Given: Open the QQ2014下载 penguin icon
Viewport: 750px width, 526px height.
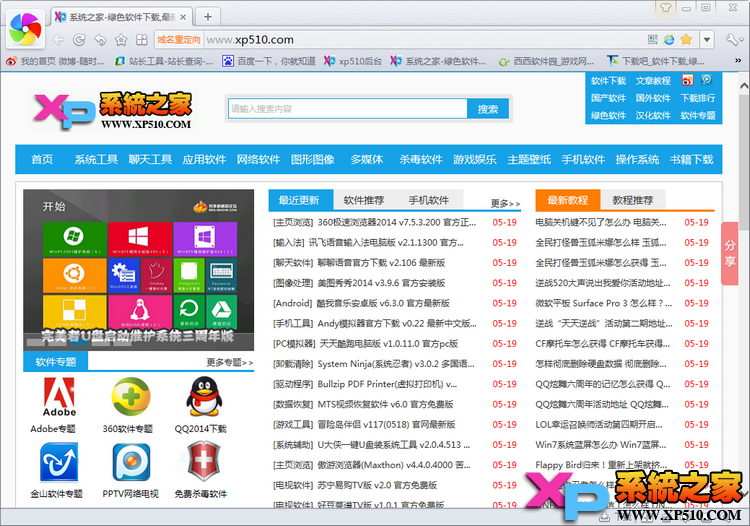Looking at the screenshot, I should [203, 396].
